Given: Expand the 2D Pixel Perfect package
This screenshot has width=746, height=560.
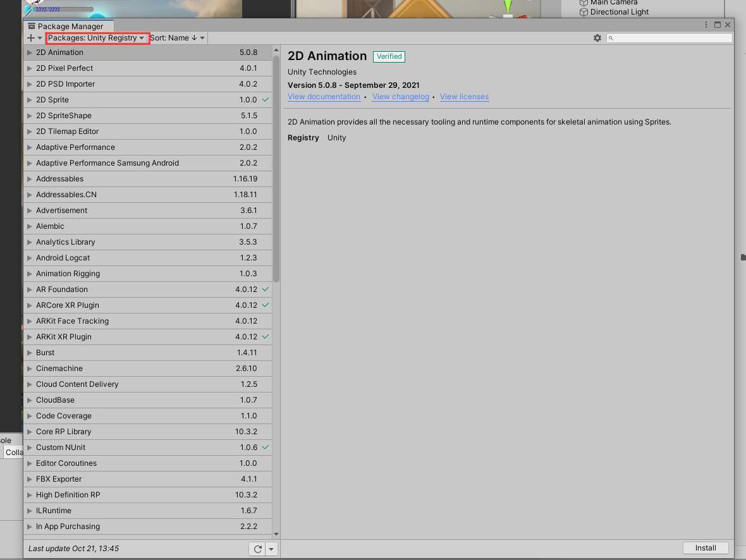Looking at the screenshot, I should (x=30, y=68).
